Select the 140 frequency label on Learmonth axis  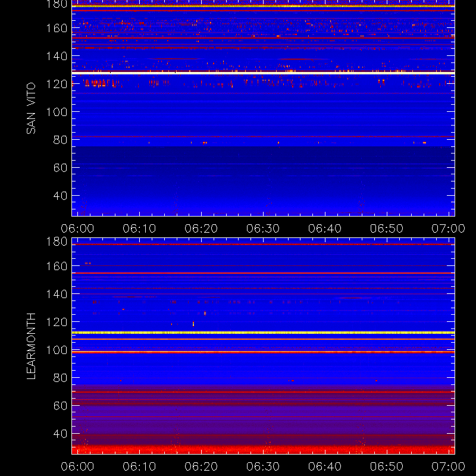[57, 294]
